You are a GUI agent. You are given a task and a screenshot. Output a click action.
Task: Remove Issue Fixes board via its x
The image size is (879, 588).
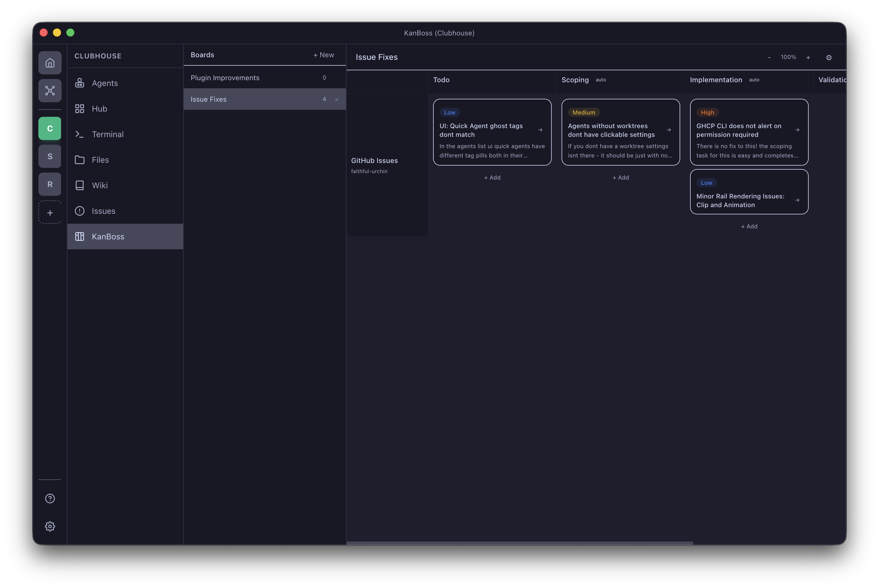point(337,99)
